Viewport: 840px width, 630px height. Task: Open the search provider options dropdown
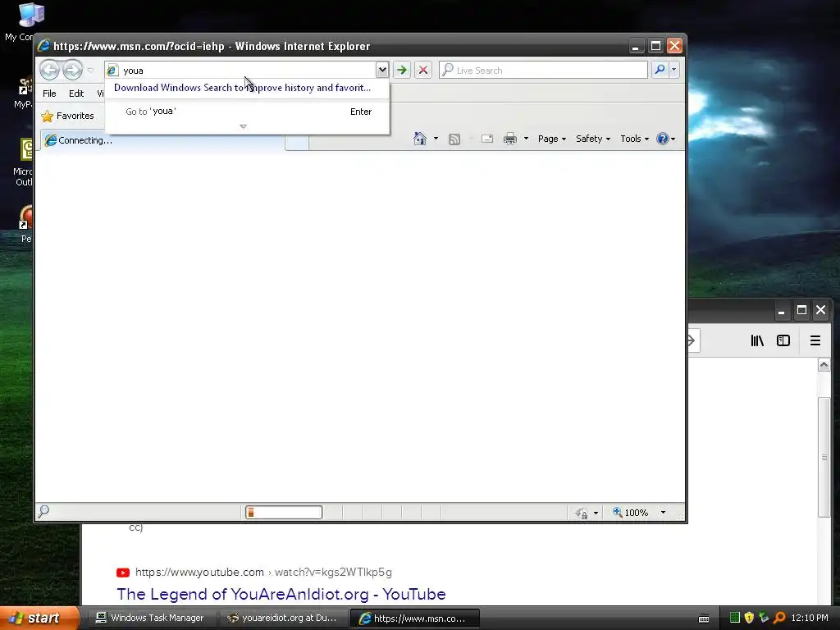pos(674,70)
